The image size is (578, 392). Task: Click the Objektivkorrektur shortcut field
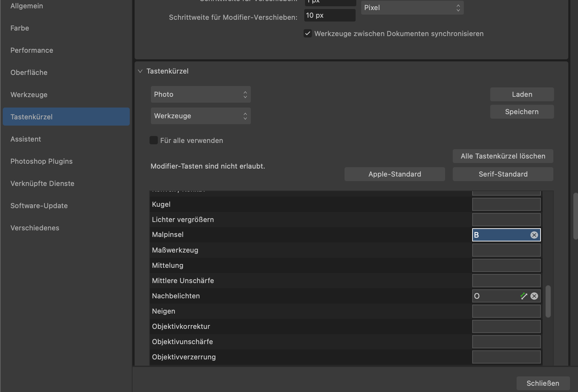[x=506, y=326]
